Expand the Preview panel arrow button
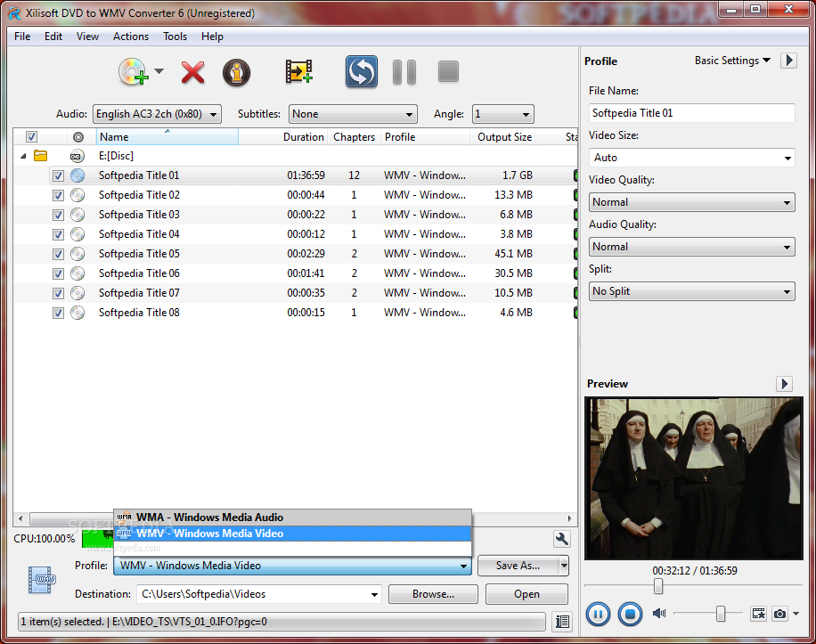816x644 pixels. pyautogui.click(x=784, y=384)
